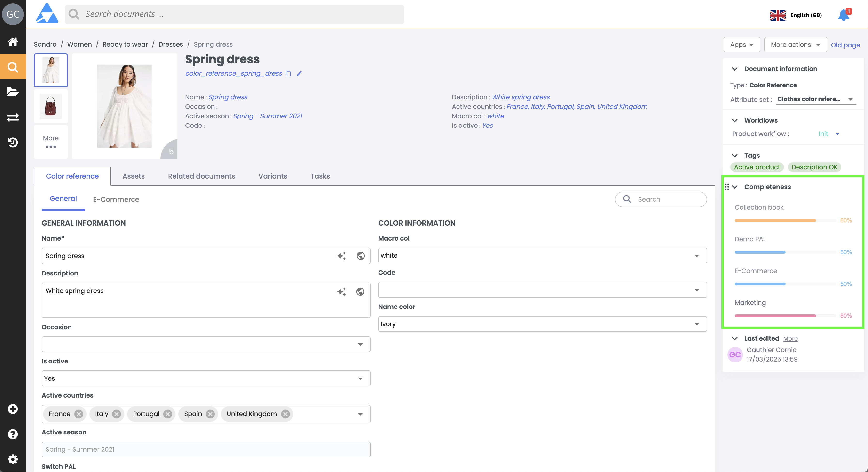Open the More actions dropdown

(795, 45)
